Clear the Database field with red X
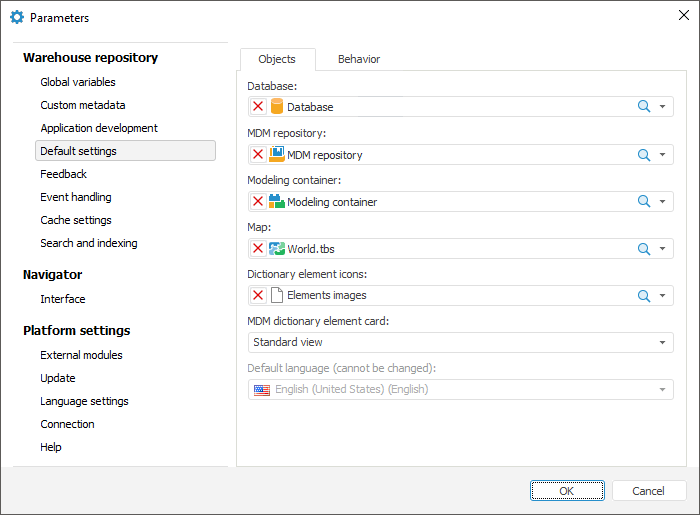The height and width of the screenshot is (515, 700). 258,107
